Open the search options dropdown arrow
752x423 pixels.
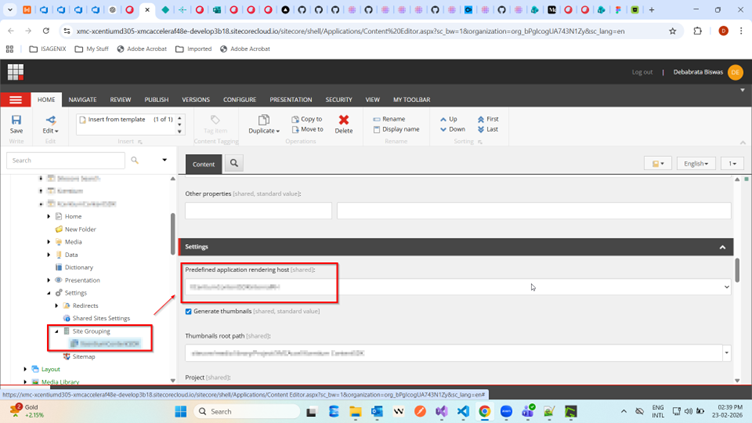coord(164,160)
